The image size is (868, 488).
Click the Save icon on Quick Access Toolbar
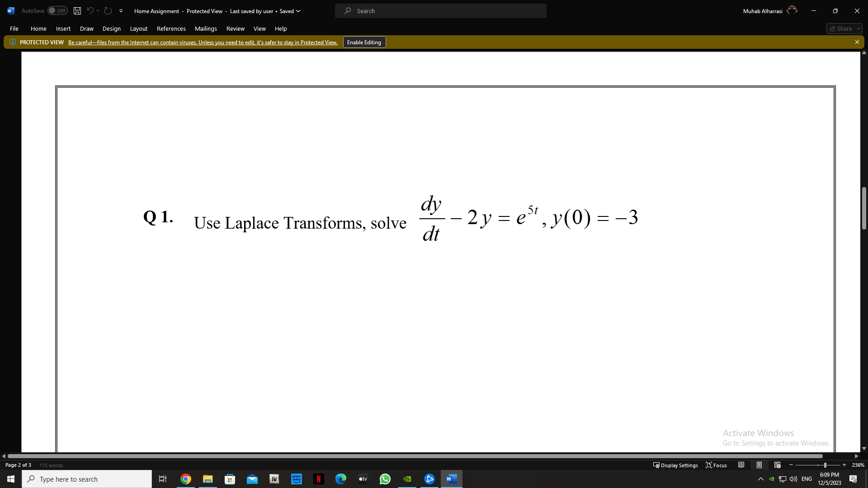(x=77, y=10)
